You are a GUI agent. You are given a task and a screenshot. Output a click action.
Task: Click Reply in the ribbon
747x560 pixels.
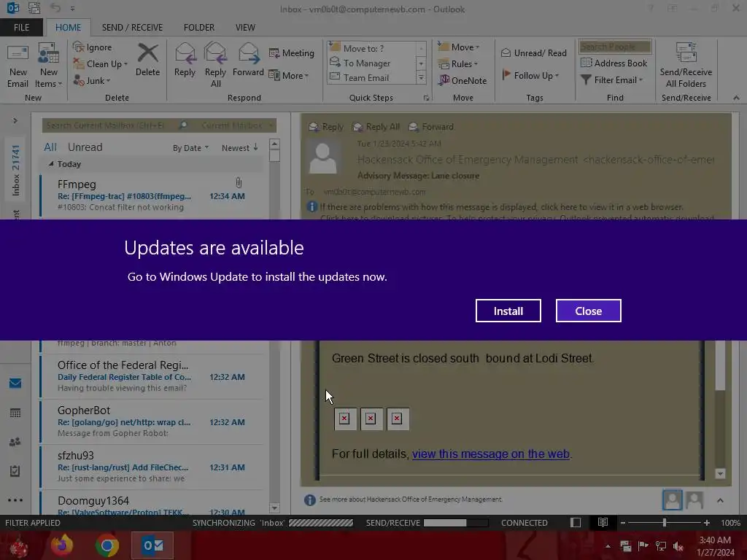(185, 60)
